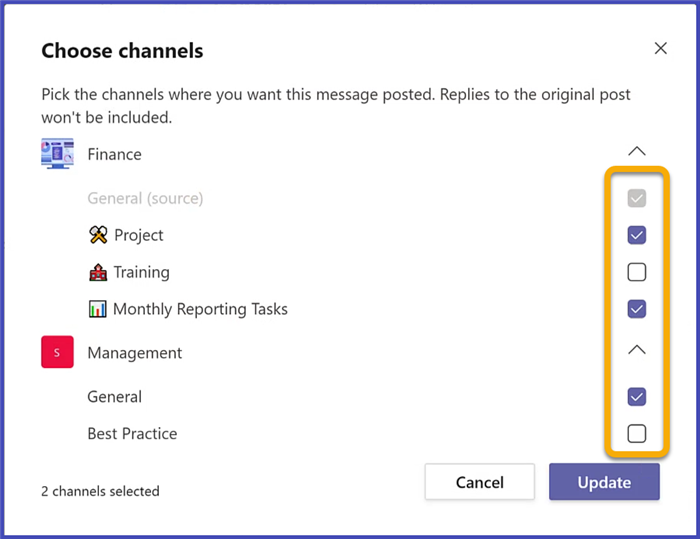700x539 pixels.
Task: Click the "2 channels selected" status text
Action: (x=100, y=491)
